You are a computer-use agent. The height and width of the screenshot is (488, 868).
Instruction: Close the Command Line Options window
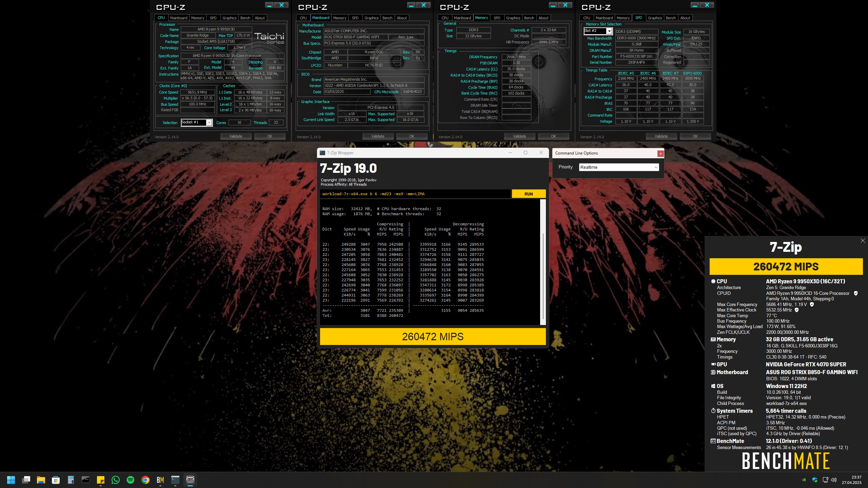click(660, 154)
